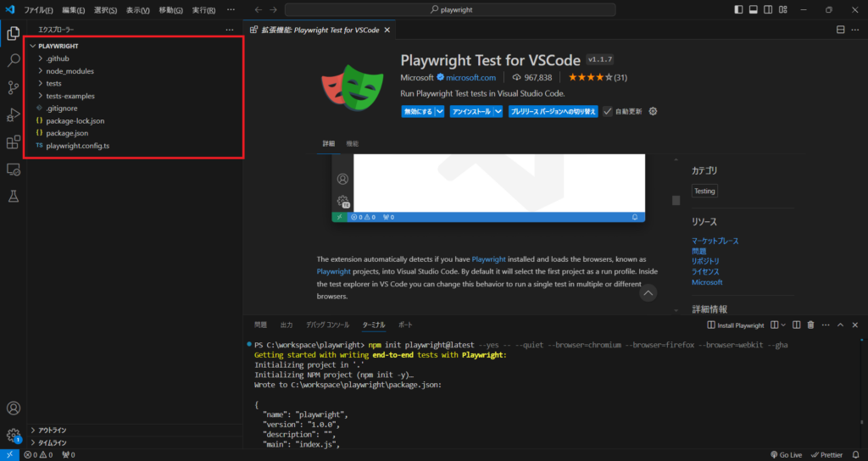Toggle the primary sidebar layout button
The height and width of the screenshot is (461, 868).
(x=739, y=9)
